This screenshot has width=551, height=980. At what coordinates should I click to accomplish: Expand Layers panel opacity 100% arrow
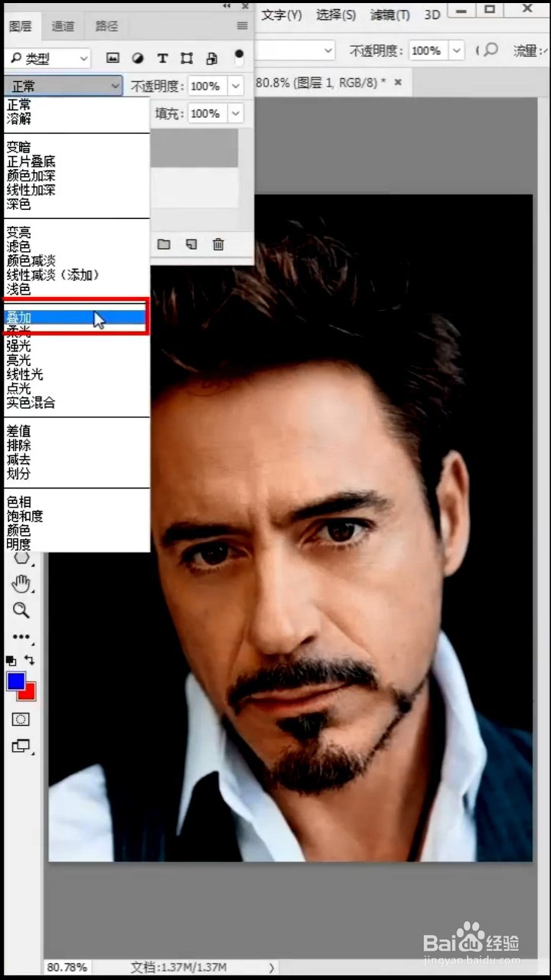[236, 86]
